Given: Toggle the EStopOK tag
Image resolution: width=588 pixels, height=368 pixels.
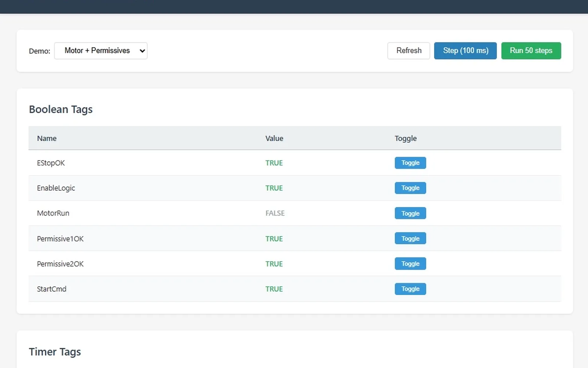Looking at the screenshot, I should tap(410, 163).
